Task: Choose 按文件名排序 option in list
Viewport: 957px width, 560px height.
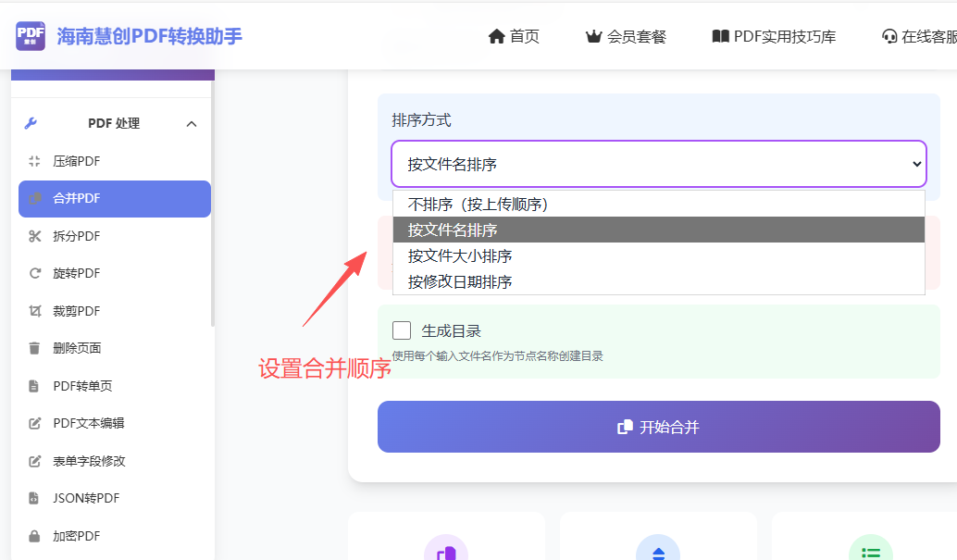Action: click(x=659, y=230)
